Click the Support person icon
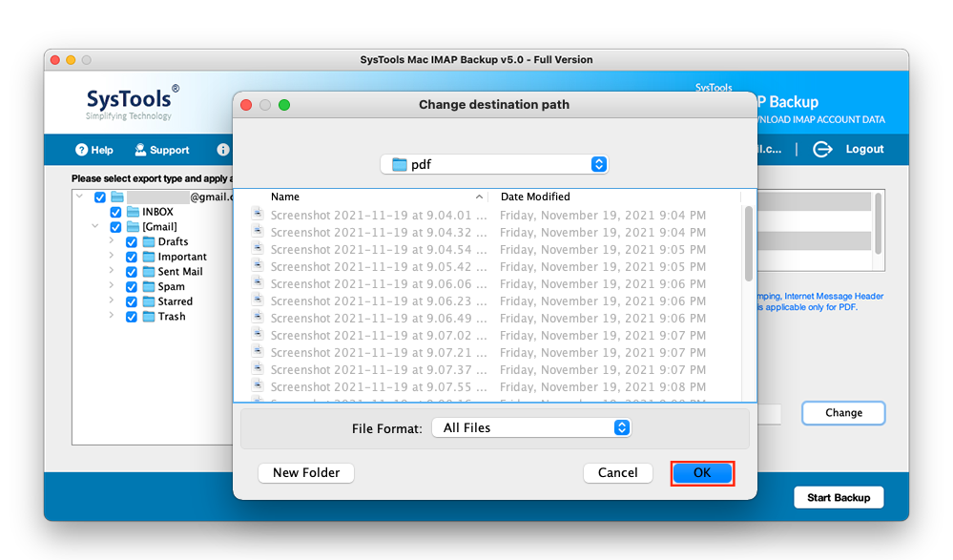This screenshot has width=953, height=560. click(x=140, y=150)
